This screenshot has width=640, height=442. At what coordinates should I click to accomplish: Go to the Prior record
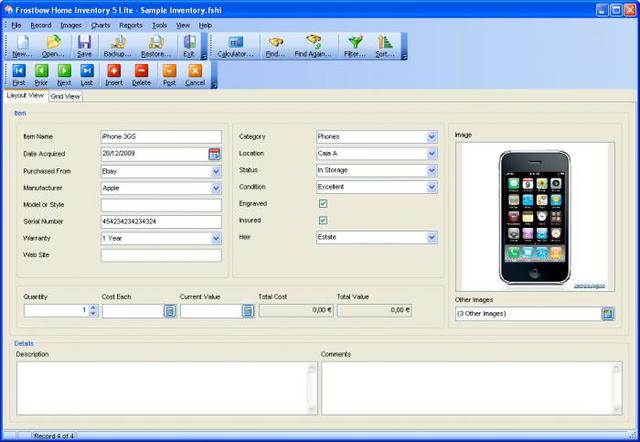coord(41,75)
